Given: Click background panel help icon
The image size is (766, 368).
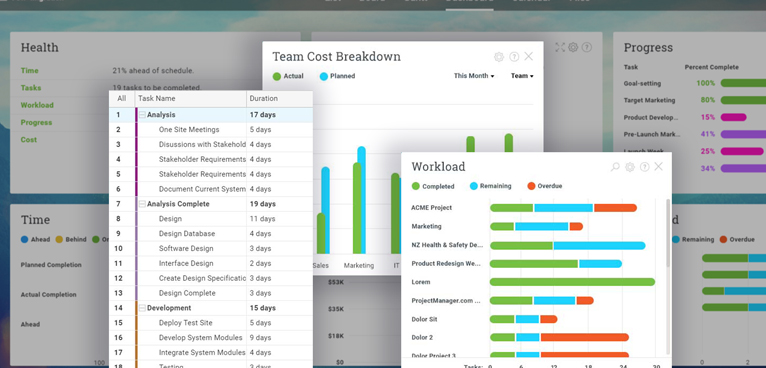Looking at the screenshot, I should point(587,47).
